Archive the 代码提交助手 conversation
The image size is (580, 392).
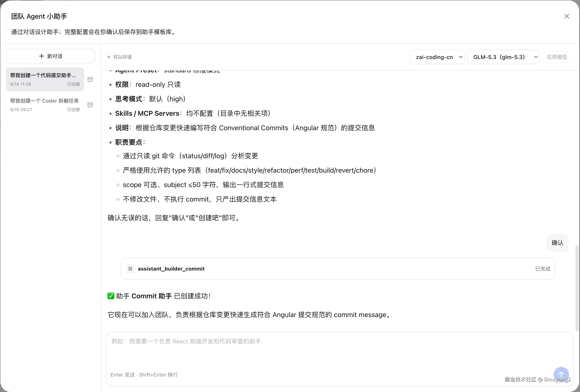90,79
